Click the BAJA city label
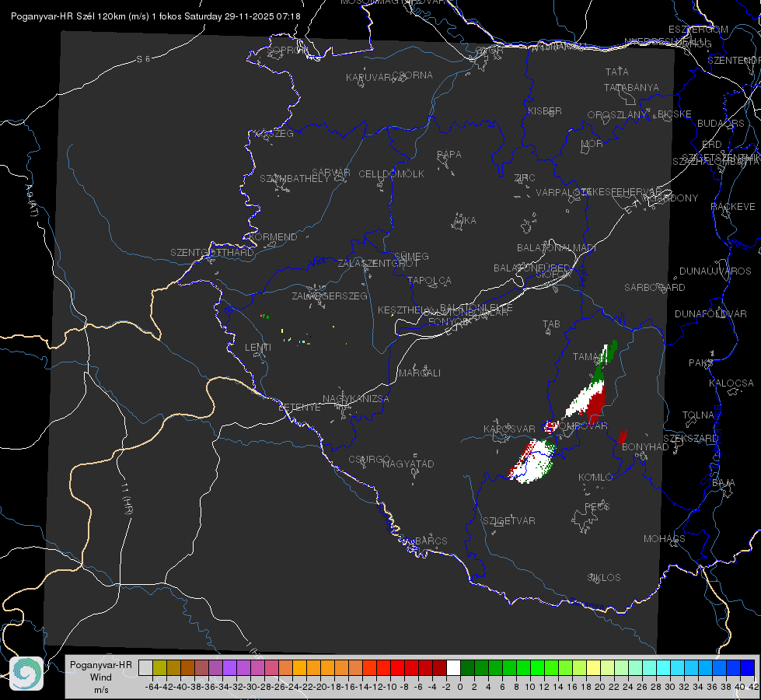 click(724, 483)
